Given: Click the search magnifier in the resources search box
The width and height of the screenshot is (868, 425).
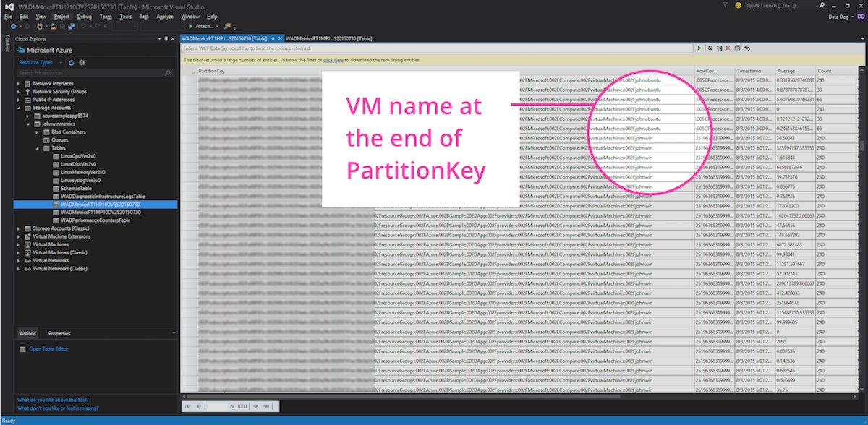Looking at the screenshot, I should [x=167, y=73].
